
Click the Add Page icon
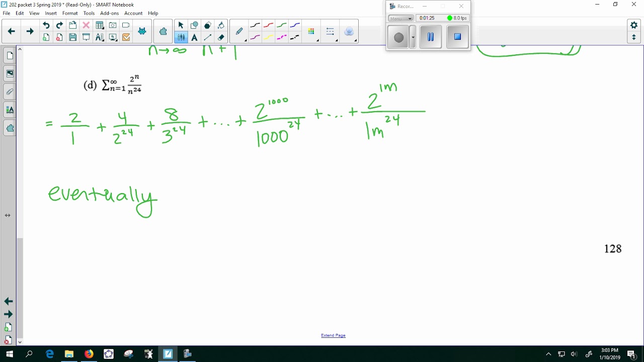click(x=46, y=37)
